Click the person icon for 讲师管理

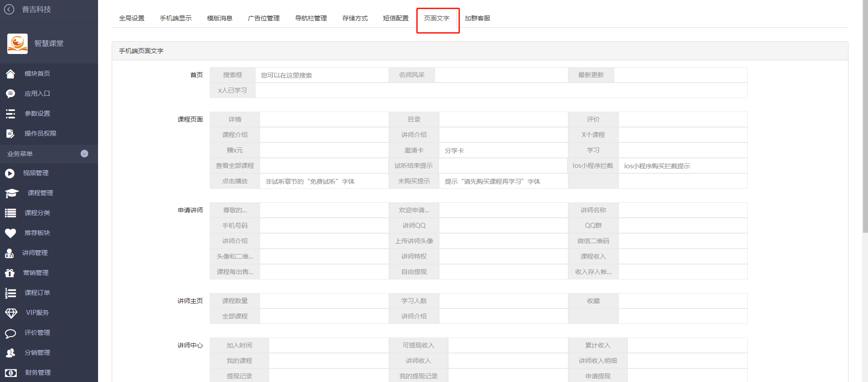point(9,253)
